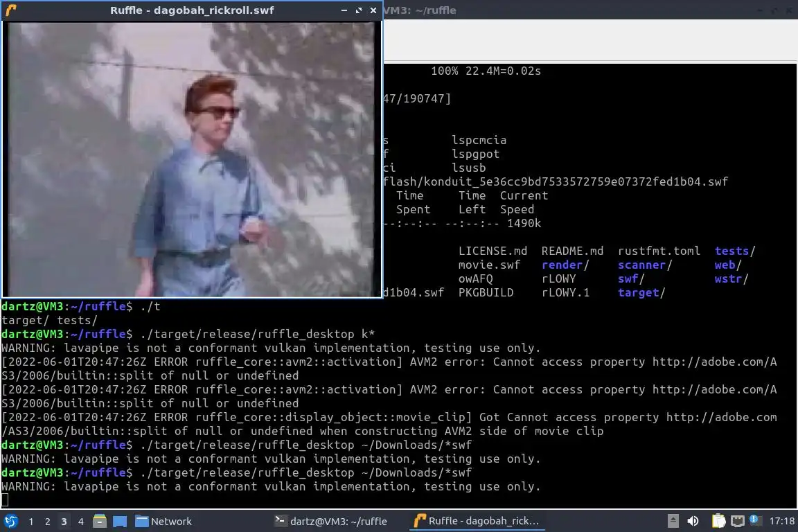Click the first avm2::activation ERROR line
This screenshot has width=798, height=532.
pyautogui.click(x=389, y=369)
